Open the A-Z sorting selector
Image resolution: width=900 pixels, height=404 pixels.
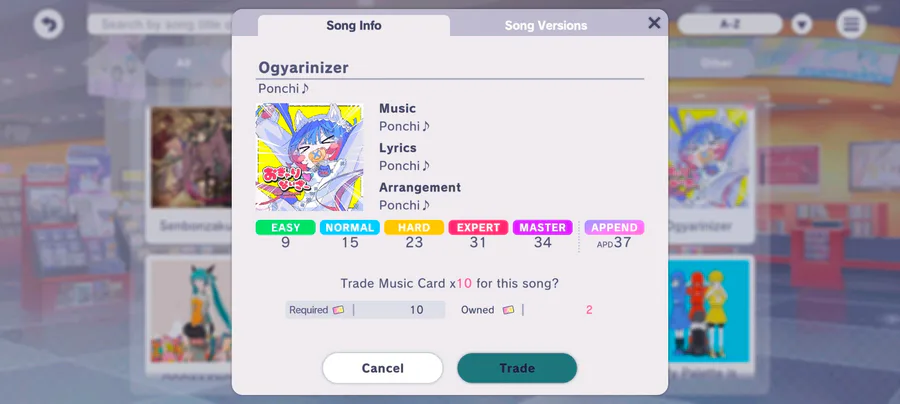pos(730,25)
